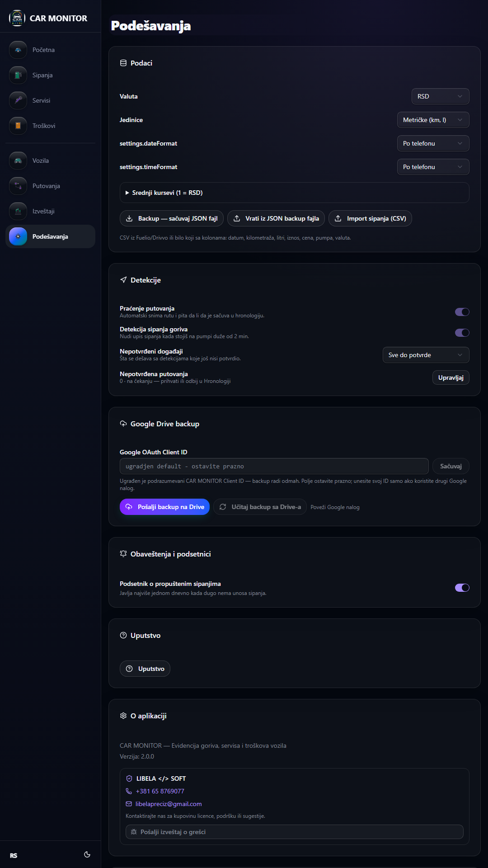
Task: Open the libelapreciz@gmail.com email link
Action: tap(169, 804)
